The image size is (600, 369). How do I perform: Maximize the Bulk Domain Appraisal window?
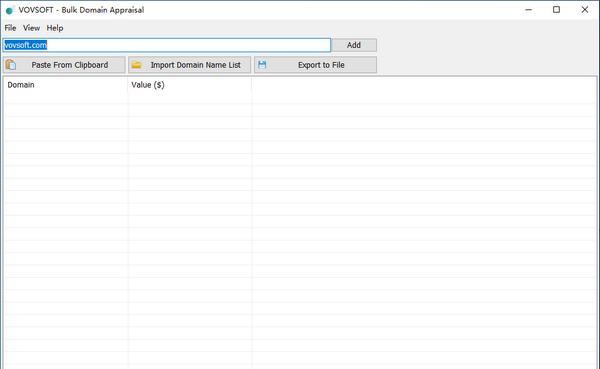tap(556, 10)
